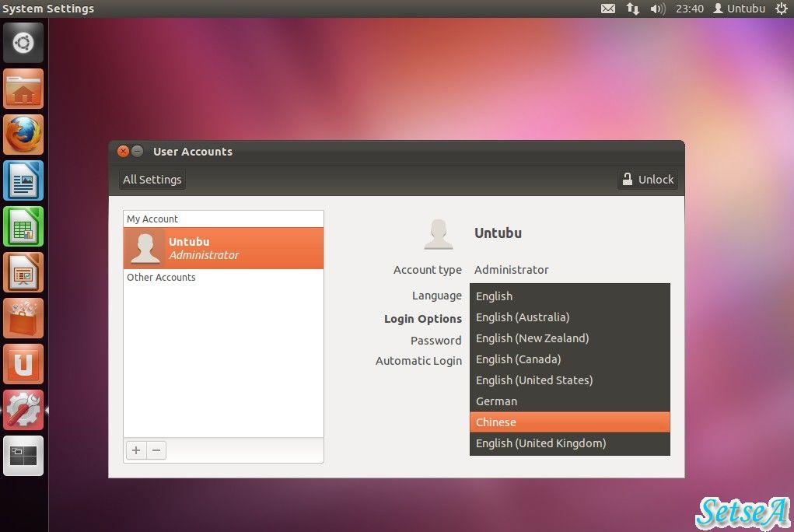Minimize the User Accounts window

point(137,152)
